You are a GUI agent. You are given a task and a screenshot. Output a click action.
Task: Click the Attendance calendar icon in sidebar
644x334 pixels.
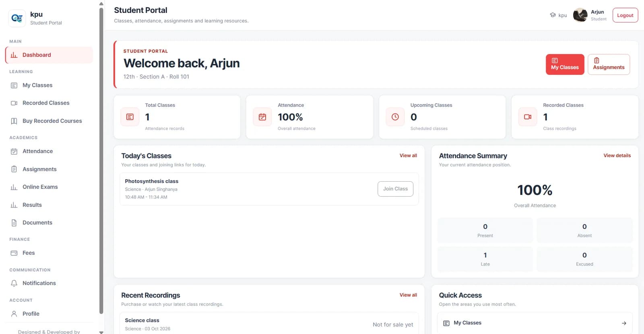click(14, 152)
